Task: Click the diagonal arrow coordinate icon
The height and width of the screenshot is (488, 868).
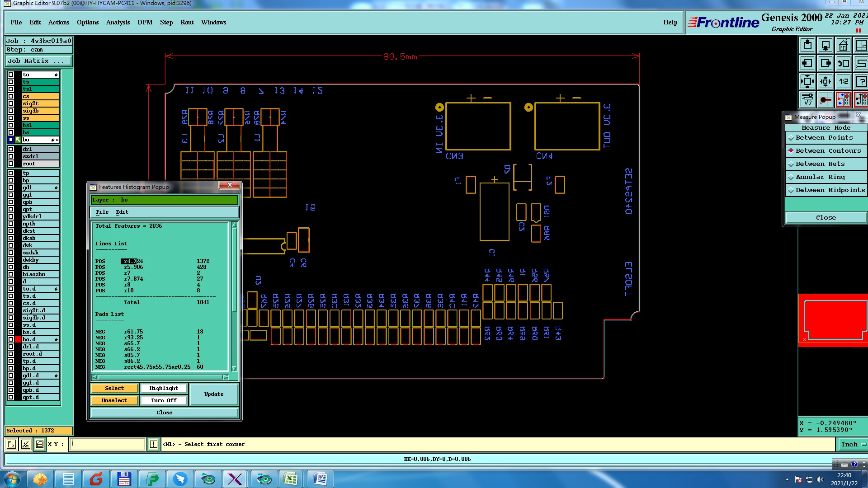Action: pos(11,444)
